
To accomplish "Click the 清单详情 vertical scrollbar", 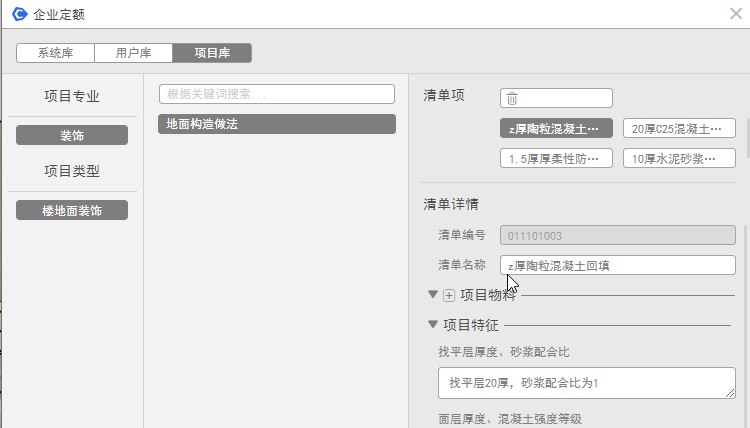I will pos(743,320).
